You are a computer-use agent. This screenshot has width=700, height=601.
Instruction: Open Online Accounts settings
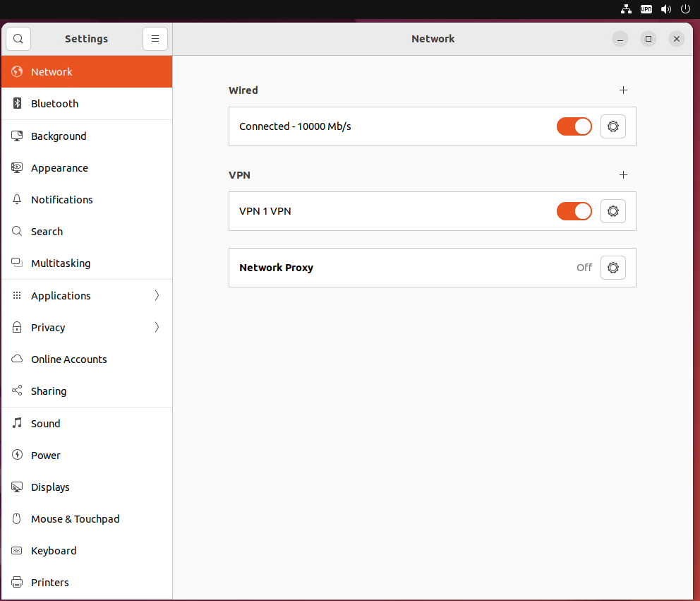[x=87, y=359]
